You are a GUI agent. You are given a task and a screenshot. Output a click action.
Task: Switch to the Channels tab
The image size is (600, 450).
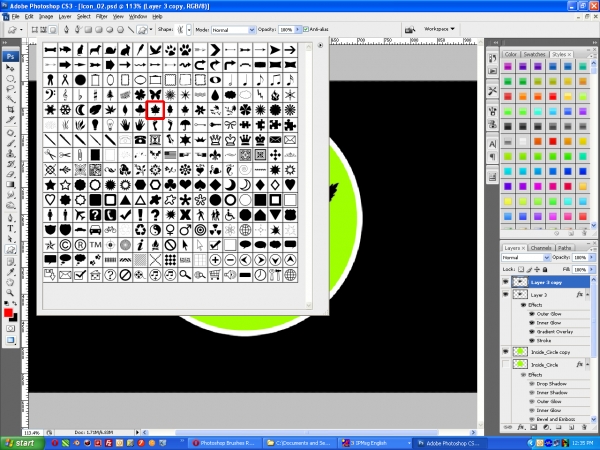[541, 248]
